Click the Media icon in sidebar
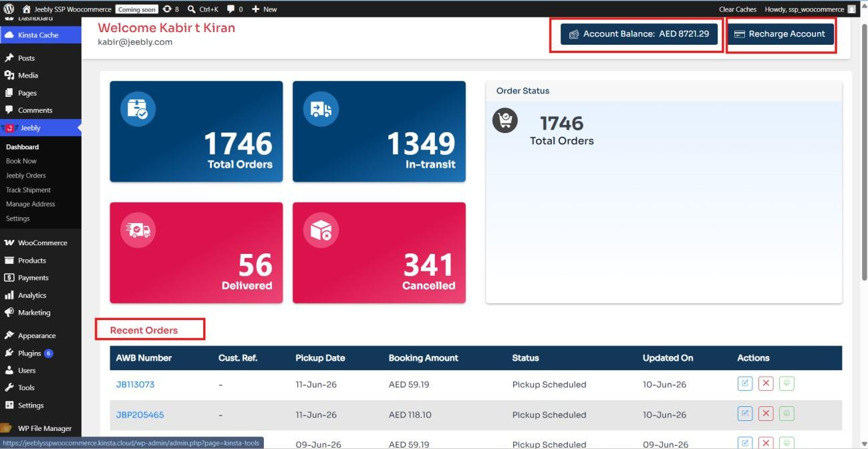This screenshot has width=868, height=449. 9,76
